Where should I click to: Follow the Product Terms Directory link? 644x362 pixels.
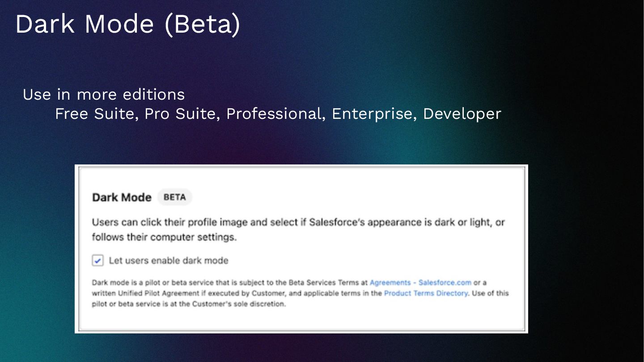(426, 294)
